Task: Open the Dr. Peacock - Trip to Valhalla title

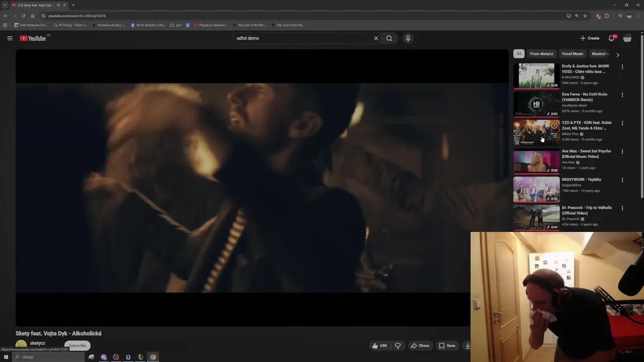Action: (x=587, y=210)
